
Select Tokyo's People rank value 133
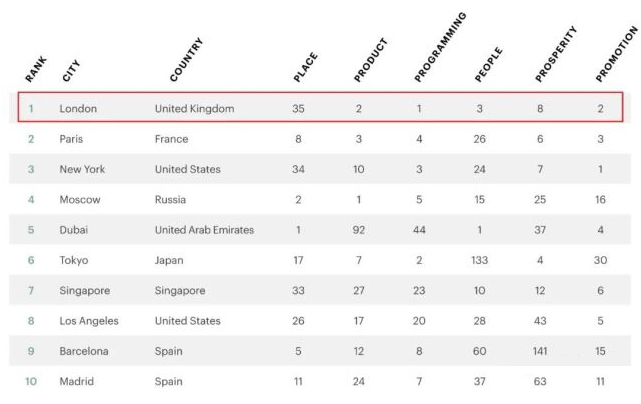[x=480, y=260]
